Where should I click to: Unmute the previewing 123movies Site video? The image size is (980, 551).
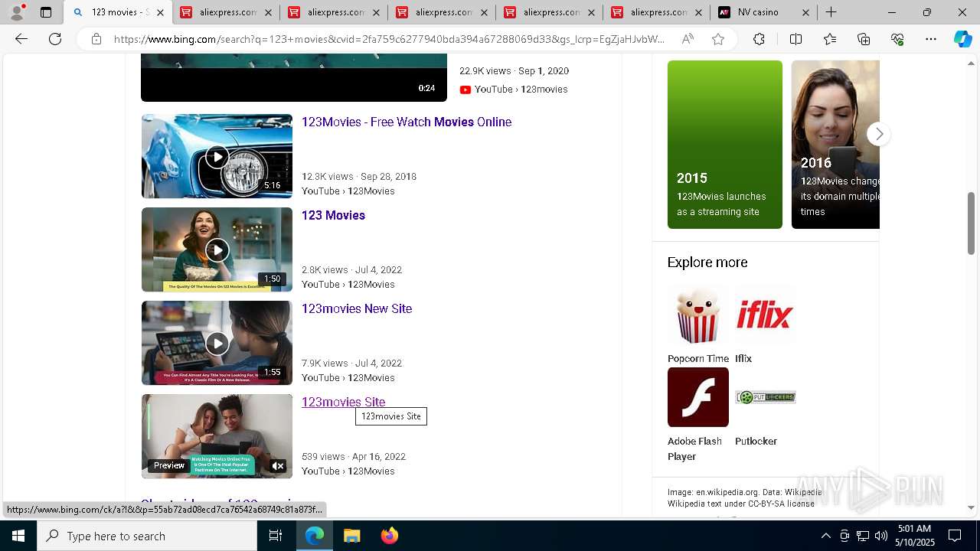coord(278,465)
